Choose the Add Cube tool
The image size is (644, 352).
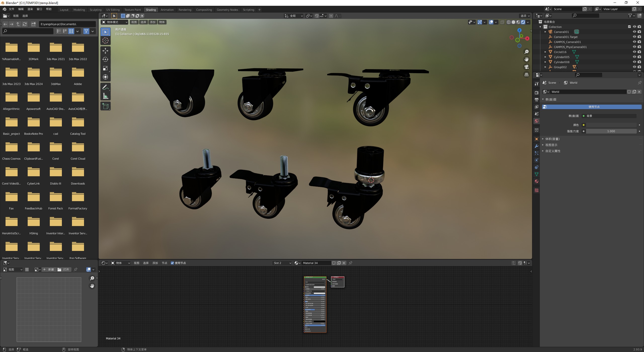[105, 106]
